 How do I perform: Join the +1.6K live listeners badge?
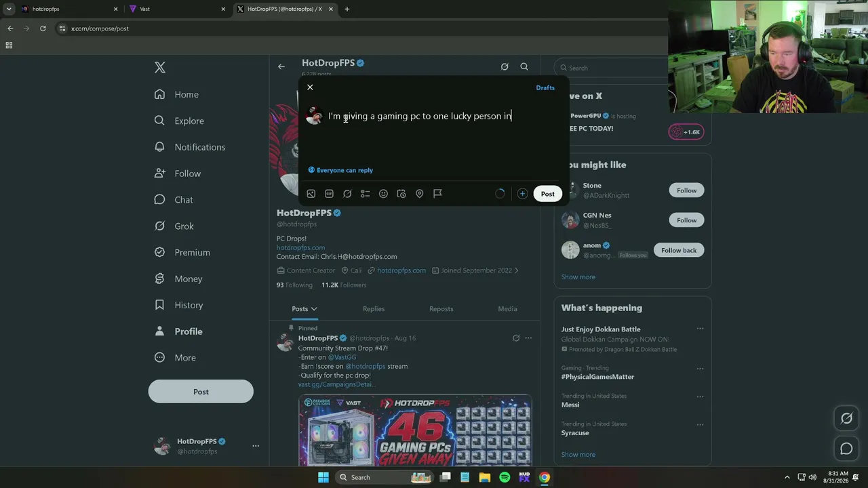(686, 132)
